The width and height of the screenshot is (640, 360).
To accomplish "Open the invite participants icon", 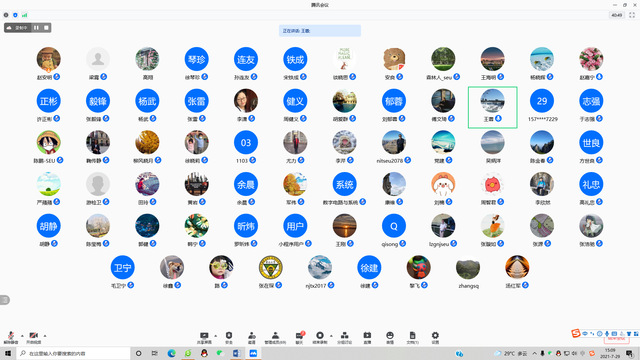I will click(x=252, y=338).
